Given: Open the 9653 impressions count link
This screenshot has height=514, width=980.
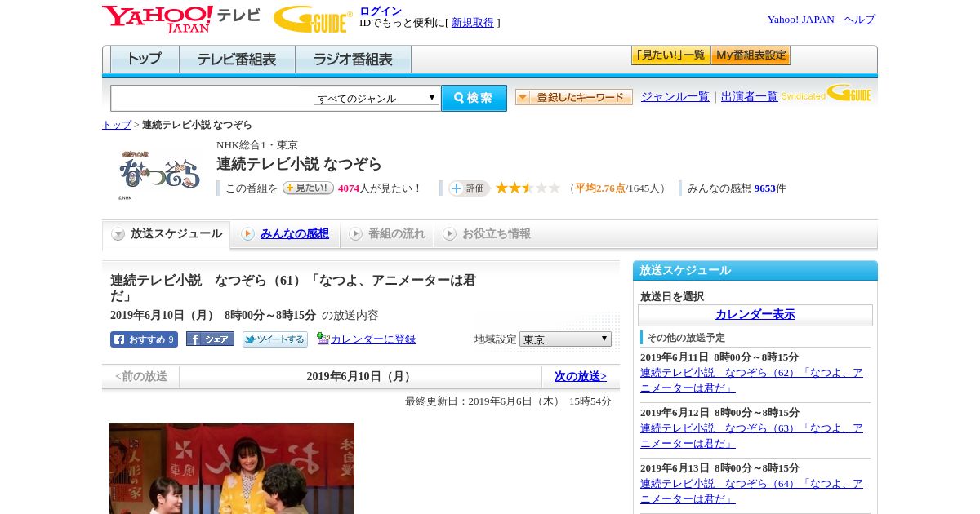Looking at the screenshot, I should [x=765, y=188].
